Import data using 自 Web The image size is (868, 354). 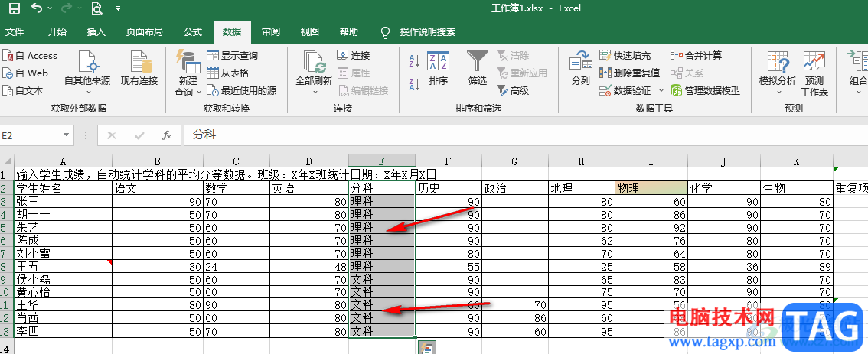pos(25,73)
